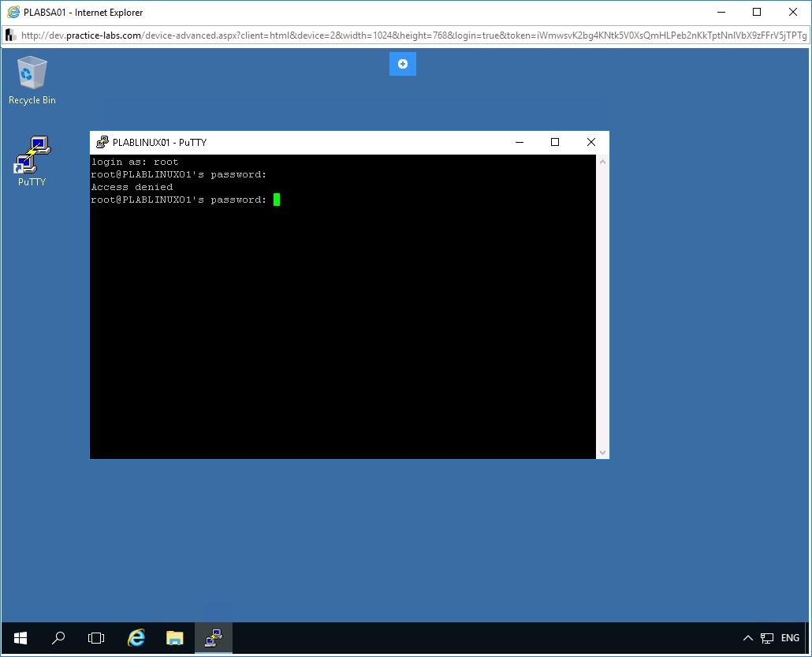Click the PuTTY icon in PLABLINUX01 title bar

coord(102,143)
